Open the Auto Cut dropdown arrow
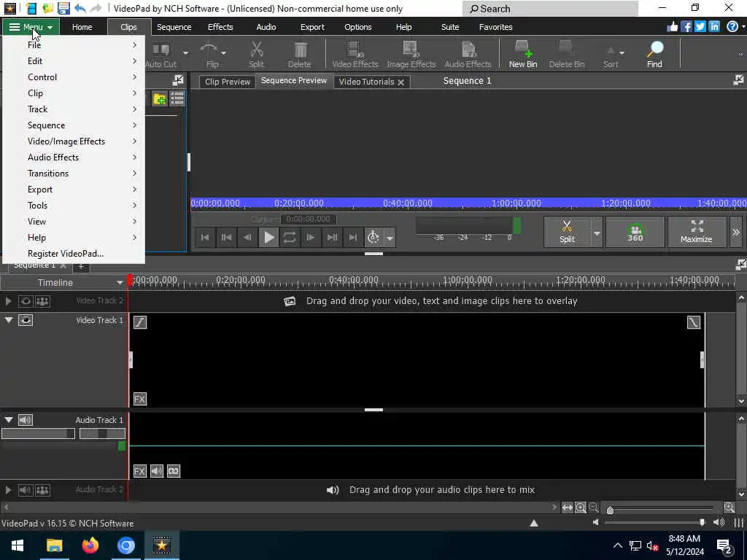 185,52
